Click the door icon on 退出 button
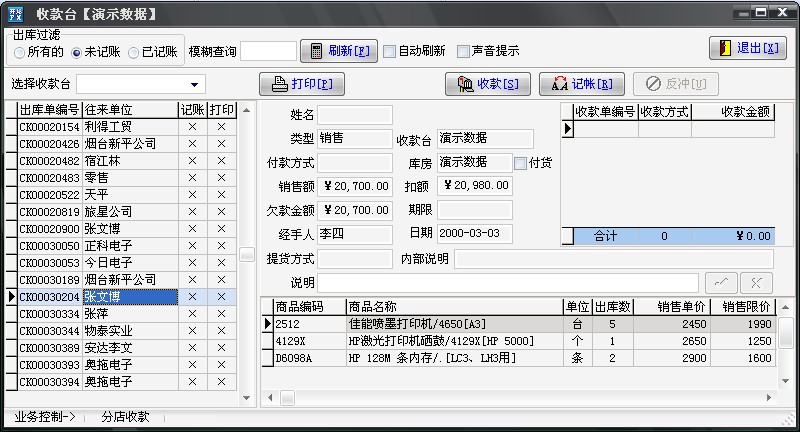This screenshot has width=800, height=432. 726,48
